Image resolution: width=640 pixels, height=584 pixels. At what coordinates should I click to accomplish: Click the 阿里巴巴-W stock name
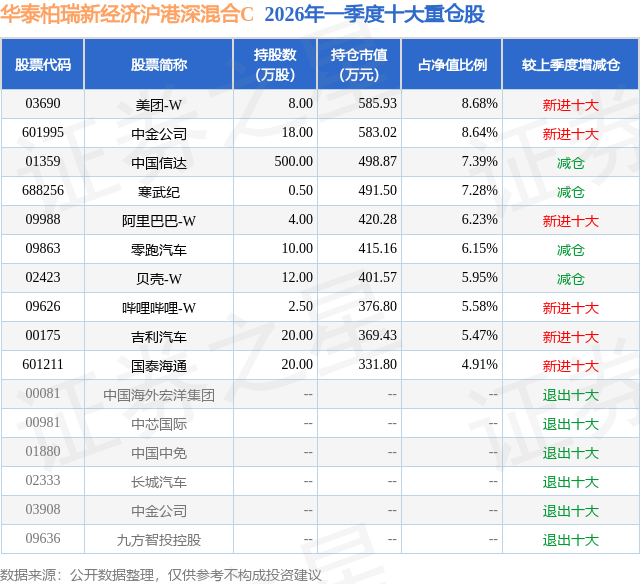pos(159,221)
